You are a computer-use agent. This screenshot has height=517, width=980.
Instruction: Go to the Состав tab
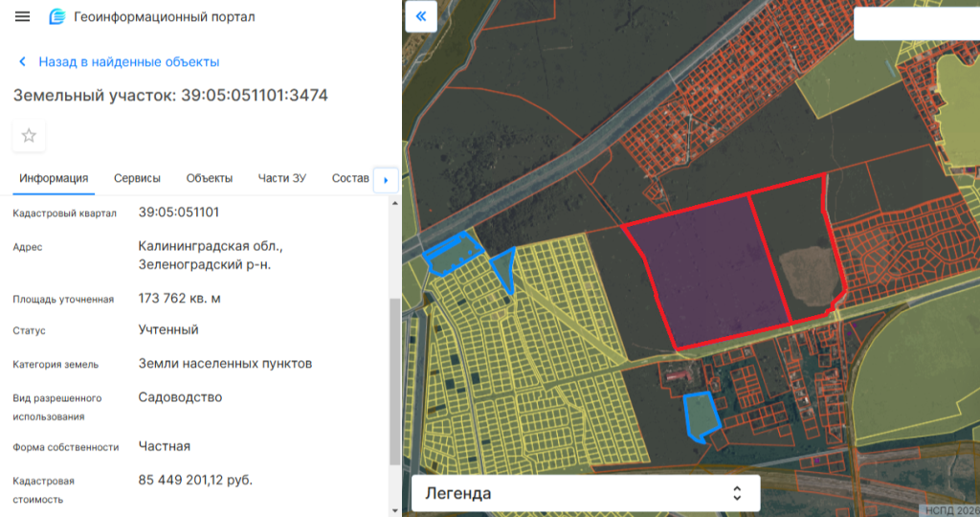[x=349, y=178]
